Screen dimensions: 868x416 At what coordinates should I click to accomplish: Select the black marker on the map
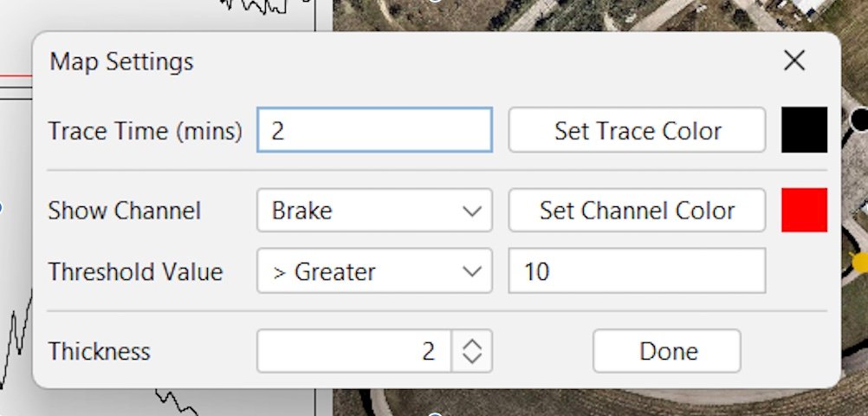pyautogui.click(x=858, y=120)
